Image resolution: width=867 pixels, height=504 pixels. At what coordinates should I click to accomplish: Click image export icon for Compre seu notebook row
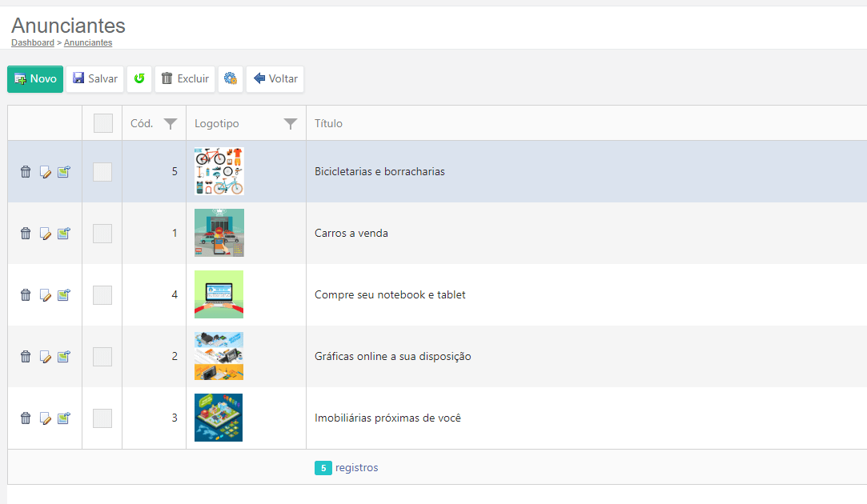click(64, 295)
